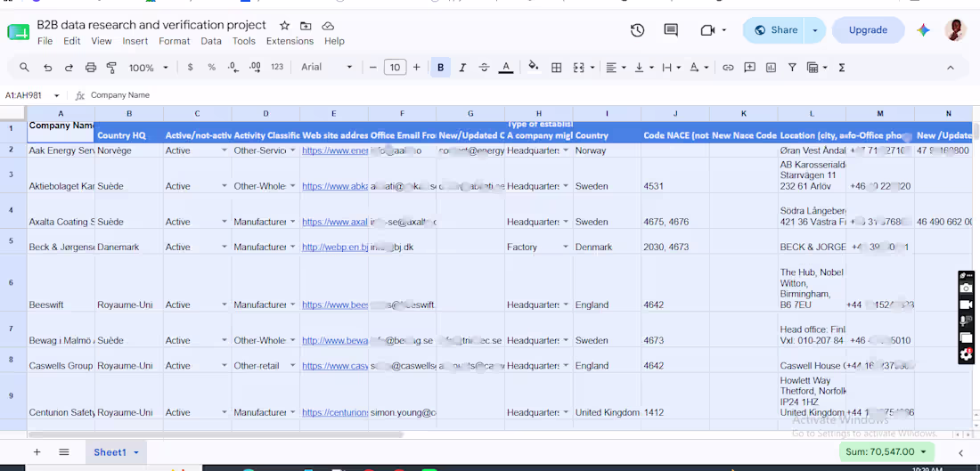Open version history clock icon
This screenshot has height=471, width=980.
pyautogui.click(x=637, y=30)
